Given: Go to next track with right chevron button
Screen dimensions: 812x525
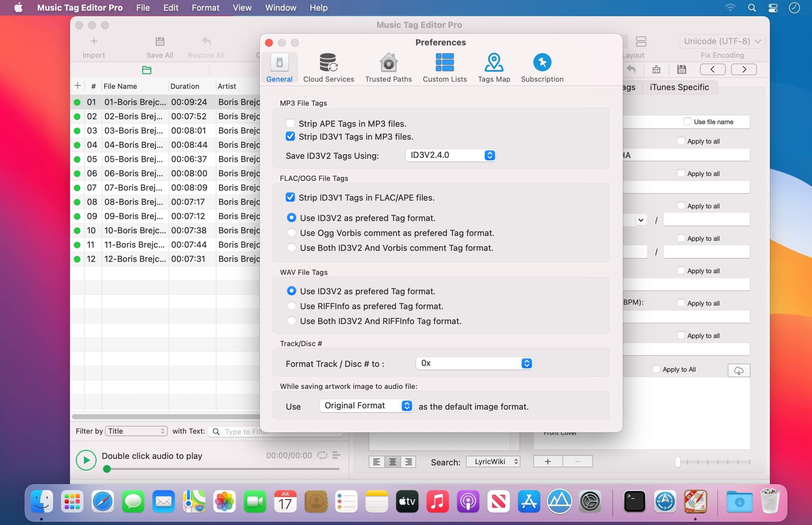Looking at the screenshot, I should (744, 69).
